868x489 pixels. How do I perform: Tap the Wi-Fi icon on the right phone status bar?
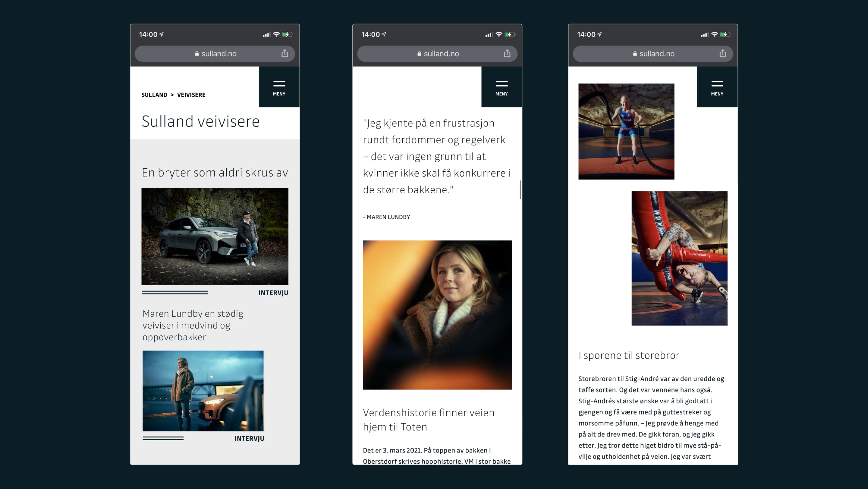point(714,34)
